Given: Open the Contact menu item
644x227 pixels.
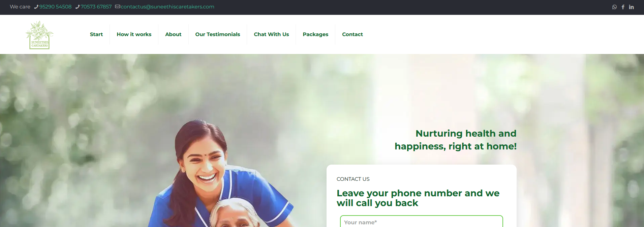Looking at the screenshot, I should (352, 34).
